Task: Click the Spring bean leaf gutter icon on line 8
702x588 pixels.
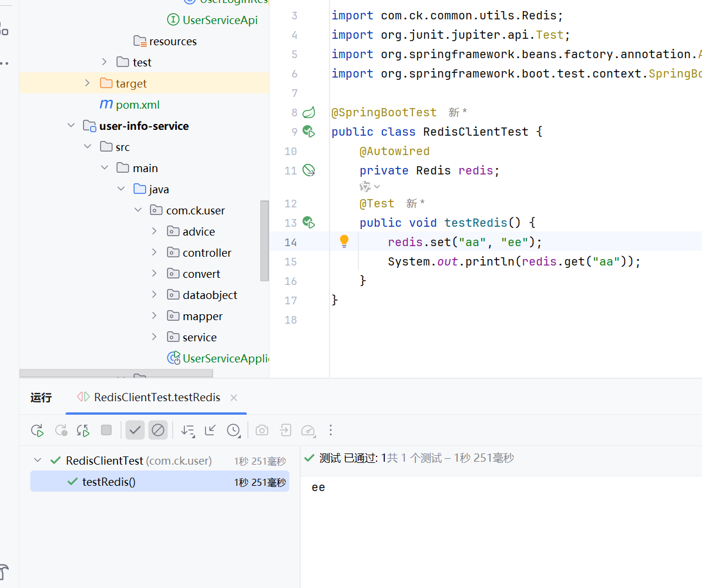Action: (x=309, y=112)
